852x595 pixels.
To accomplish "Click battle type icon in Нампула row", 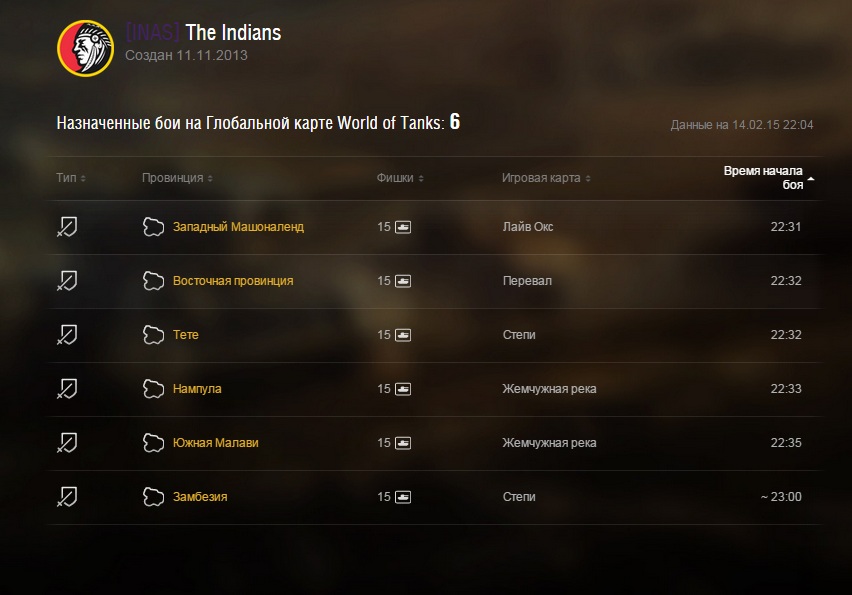I will (x=67, y=389).
